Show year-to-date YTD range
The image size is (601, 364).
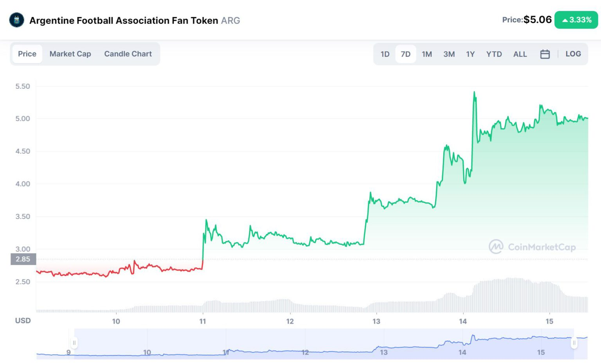[494, 54]
